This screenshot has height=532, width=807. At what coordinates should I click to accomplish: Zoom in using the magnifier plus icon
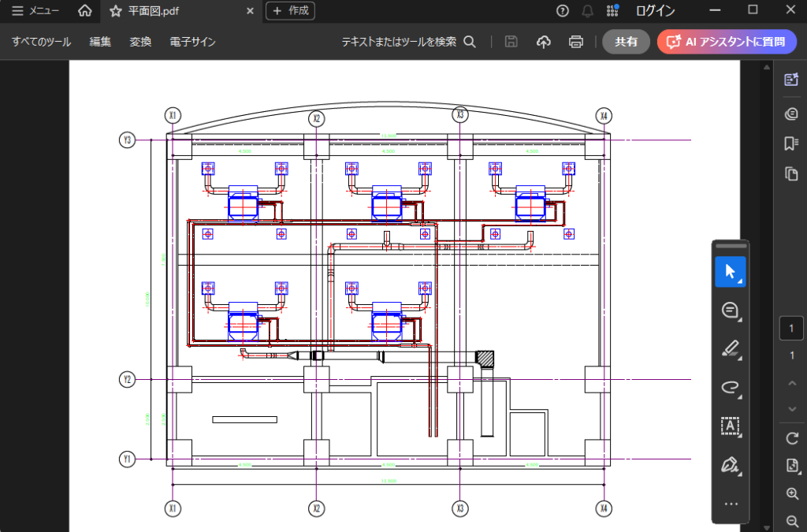pos(792,493)
